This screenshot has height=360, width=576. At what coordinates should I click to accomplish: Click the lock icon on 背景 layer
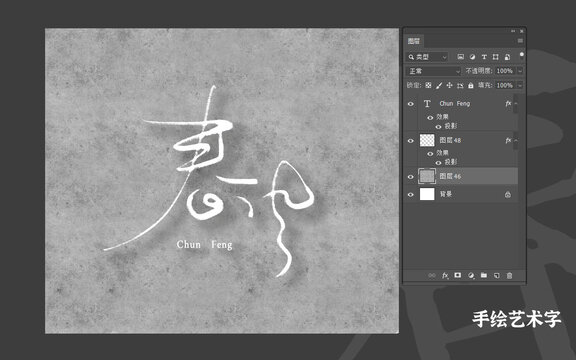(508, 194)
